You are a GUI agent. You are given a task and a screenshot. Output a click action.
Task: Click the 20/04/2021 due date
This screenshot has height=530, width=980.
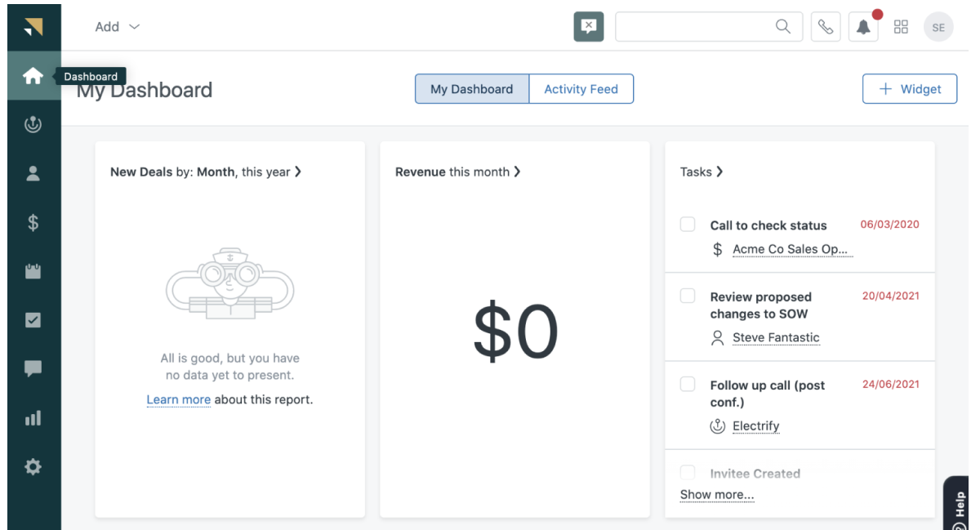(891, 296)
